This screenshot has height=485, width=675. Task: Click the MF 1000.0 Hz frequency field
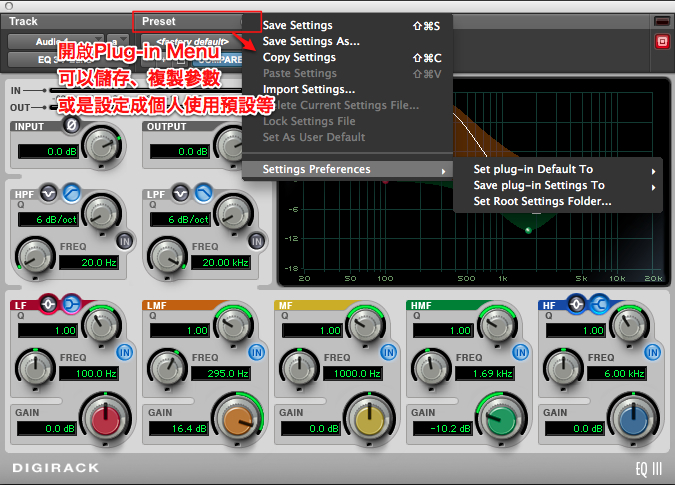pyautogui.click(x=352, y=374)
